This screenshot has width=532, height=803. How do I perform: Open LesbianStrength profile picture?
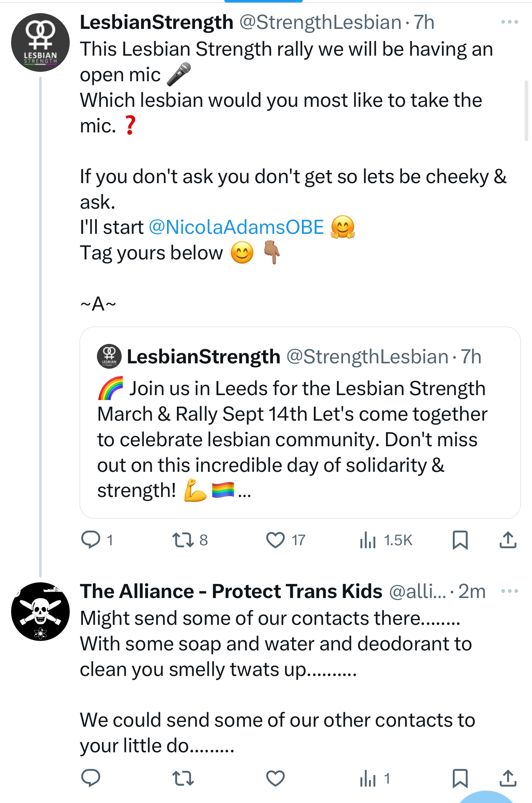click(40, 42)
